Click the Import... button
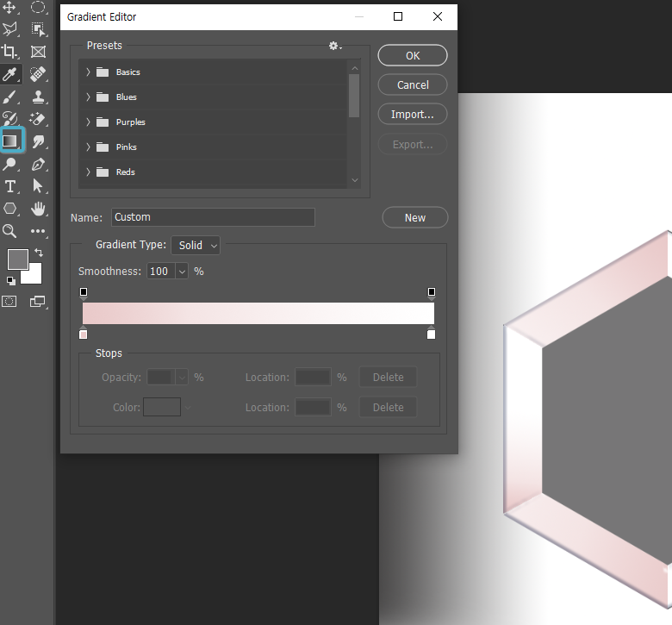This screenshot has height=625, width=672. coord(413,114)
